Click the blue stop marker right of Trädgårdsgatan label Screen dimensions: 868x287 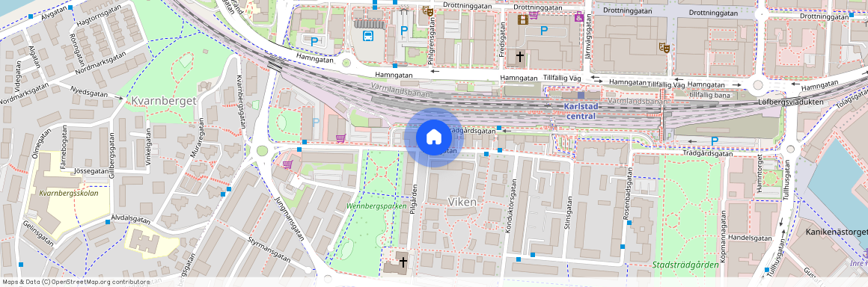point(499,129)
